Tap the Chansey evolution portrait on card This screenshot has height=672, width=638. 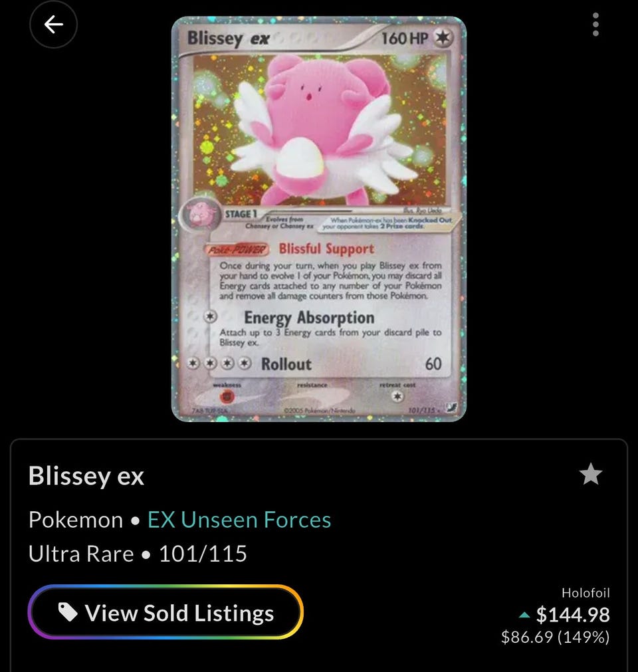pyautogui.click(x=199, y=213)
